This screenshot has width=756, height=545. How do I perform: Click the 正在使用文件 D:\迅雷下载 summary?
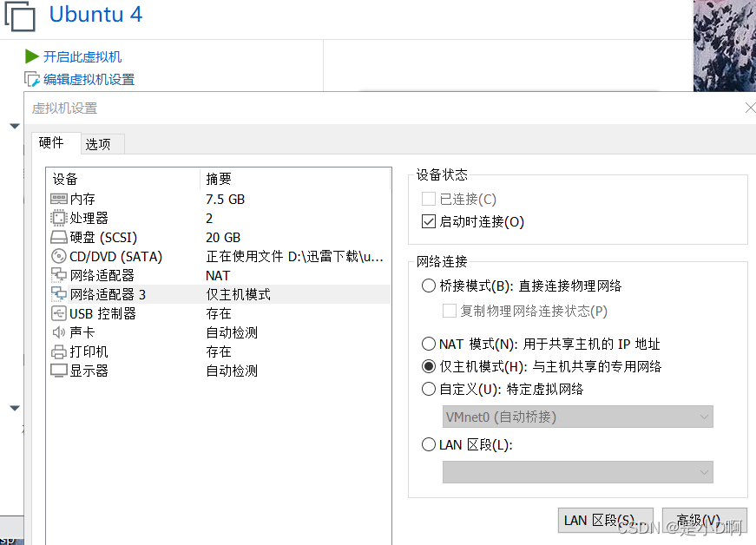click(294, 256)
